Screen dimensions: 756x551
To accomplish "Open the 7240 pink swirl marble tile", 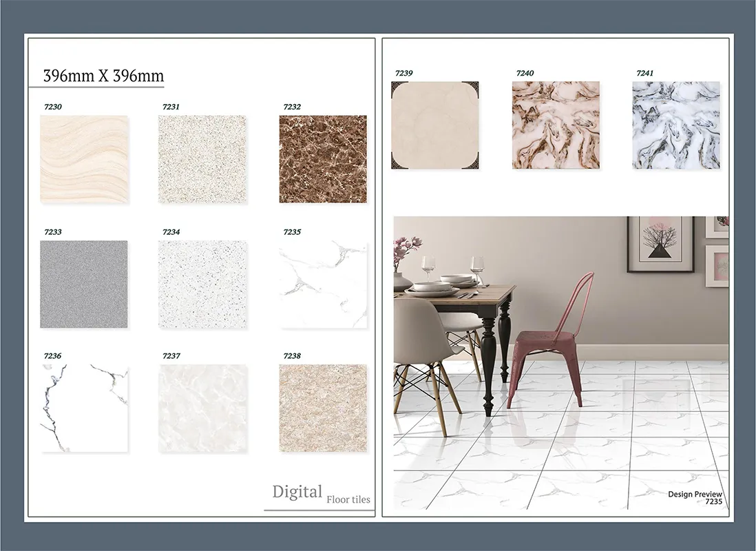I will click(556, 125).
